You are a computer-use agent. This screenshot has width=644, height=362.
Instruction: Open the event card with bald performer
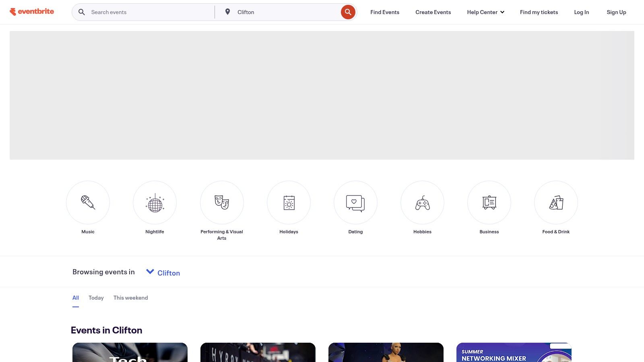pos(386,352)
